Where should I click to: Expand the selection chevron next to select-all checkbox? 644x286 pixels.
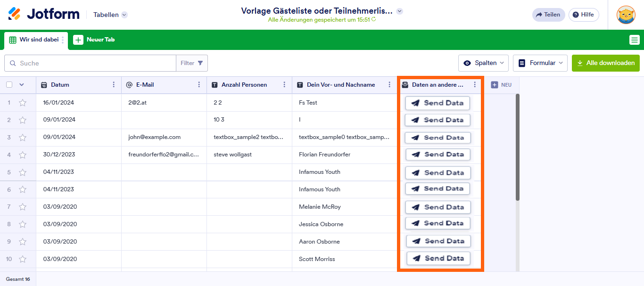pyautogui.click(x=21, y=85)
